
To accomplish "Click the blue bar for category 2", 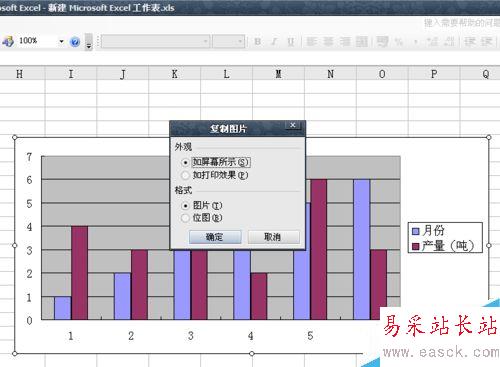I will pos(123,296).
